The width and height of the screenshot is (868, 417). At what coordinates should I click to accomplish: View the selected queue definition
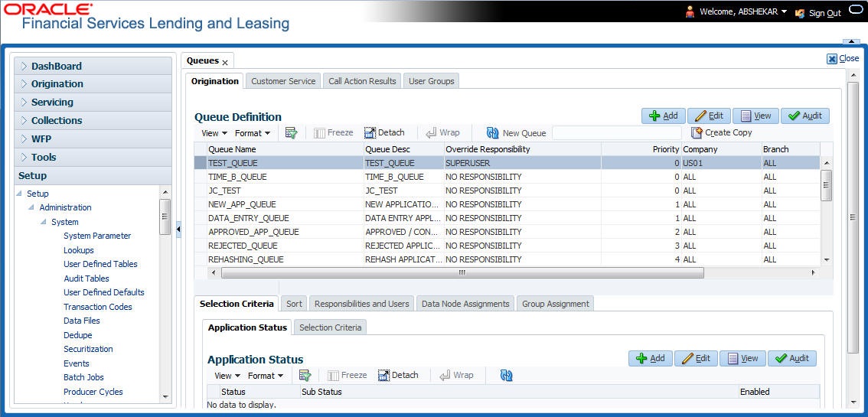755,116
